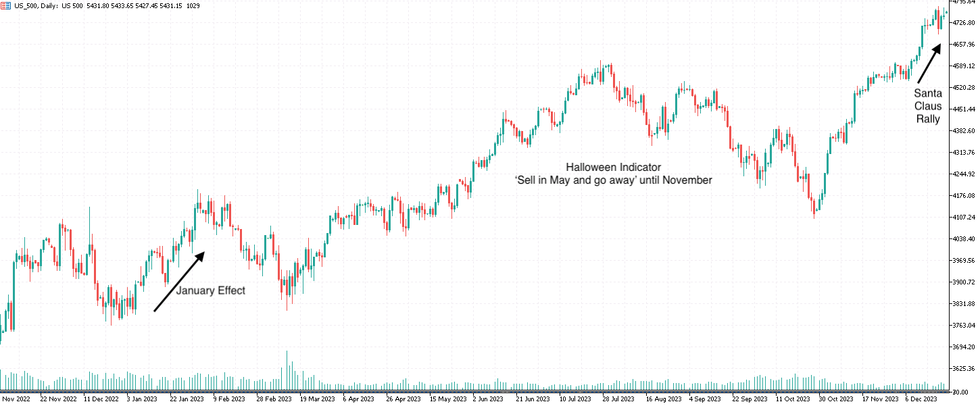The height and width of the screenshot is (406, 980).
Task: Click the US_500 chart properties icon
Action: click(x=6, y=5)
